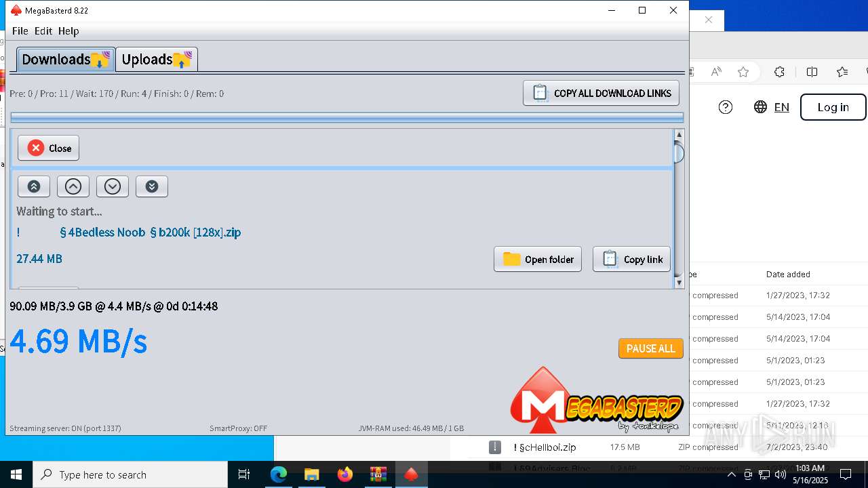The height and width of the screenshot is (488, 868).
Task: Click the global download progress bar
Action: click(347, 118)
